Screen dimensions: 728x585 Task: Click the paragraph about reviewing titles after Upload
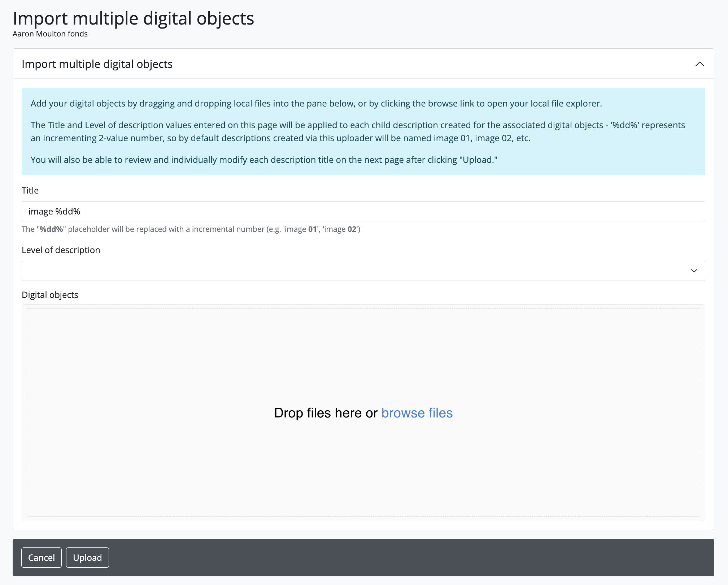click(263, 160)
